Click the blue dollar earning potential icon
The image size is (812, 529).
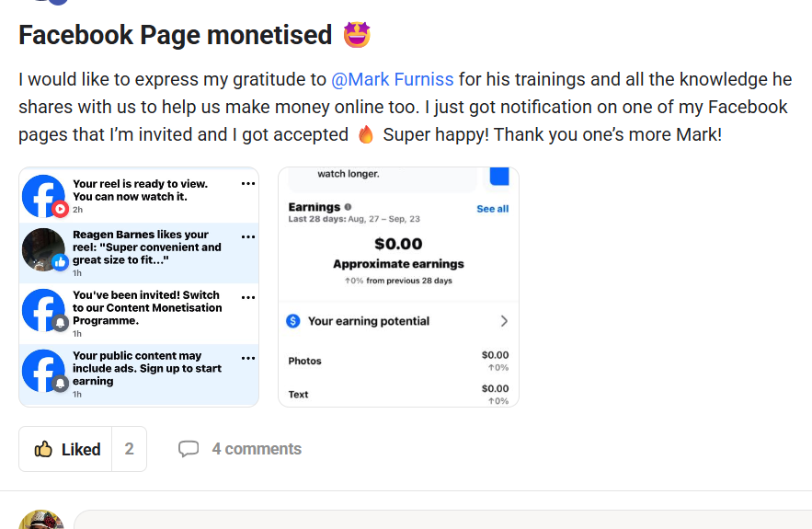click(293, 321)
